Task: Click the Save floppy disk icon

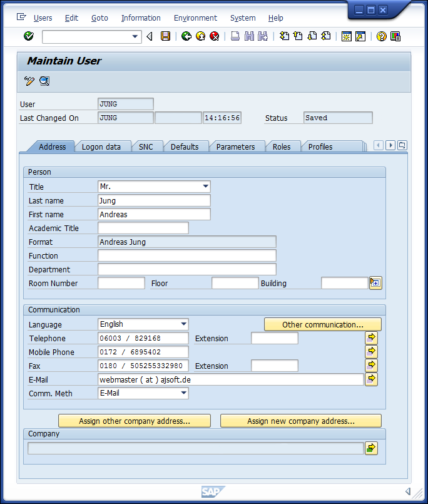Action: click(165, 36)
